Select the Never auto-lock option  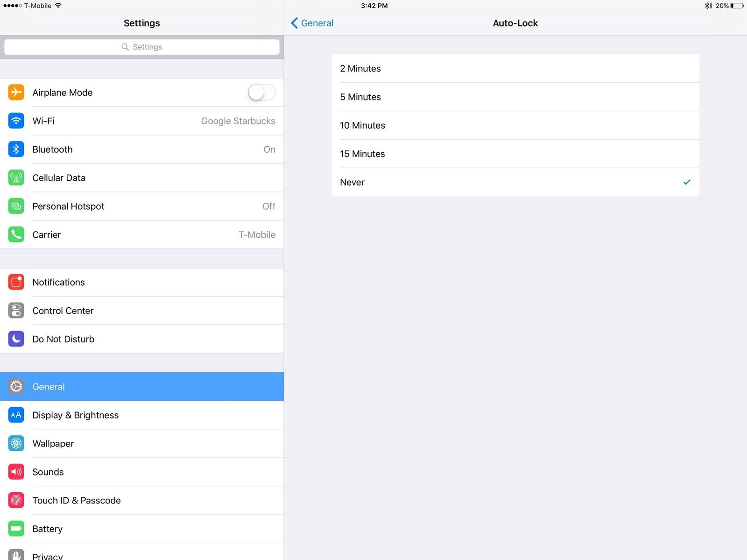515,182
